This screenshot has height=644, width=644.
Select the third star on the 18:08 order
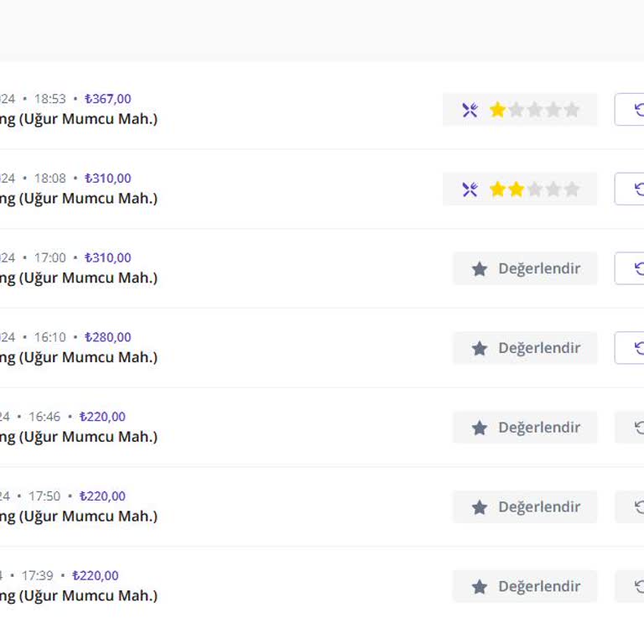[535, 190]
